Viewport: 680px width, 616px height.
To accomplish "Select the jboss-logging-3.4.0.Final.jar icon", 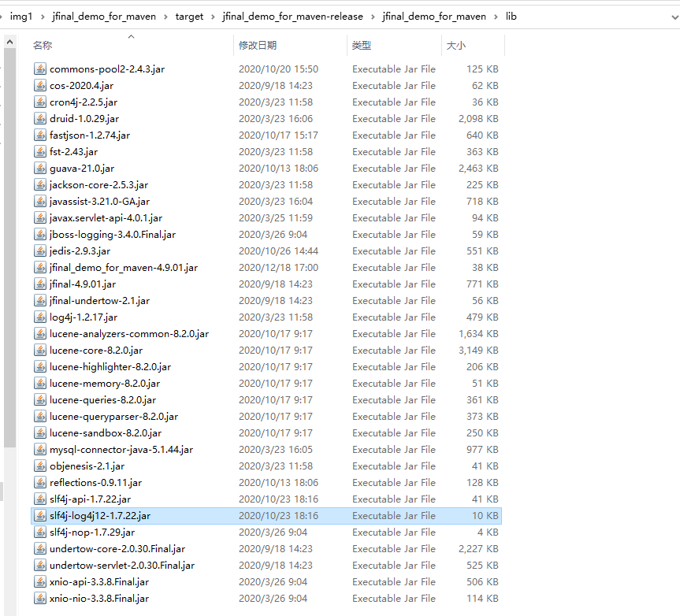I will 40,234.
